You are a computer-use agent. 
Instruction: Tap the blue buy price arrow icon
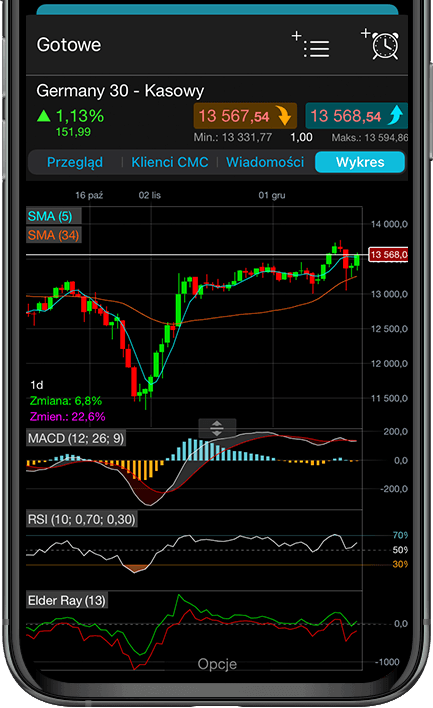tap(396, 115)
